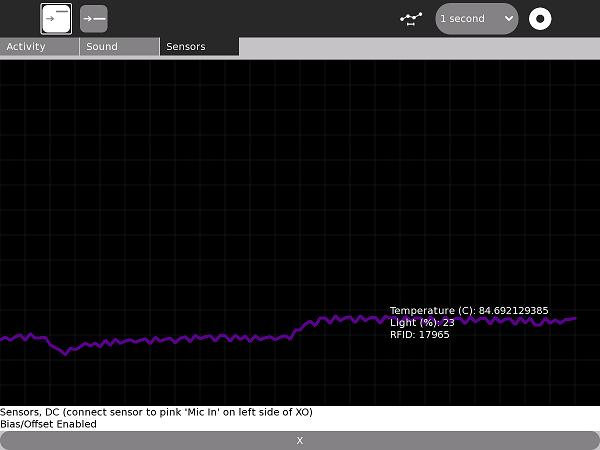Click the sampling interval graph icon

(410, 18)
